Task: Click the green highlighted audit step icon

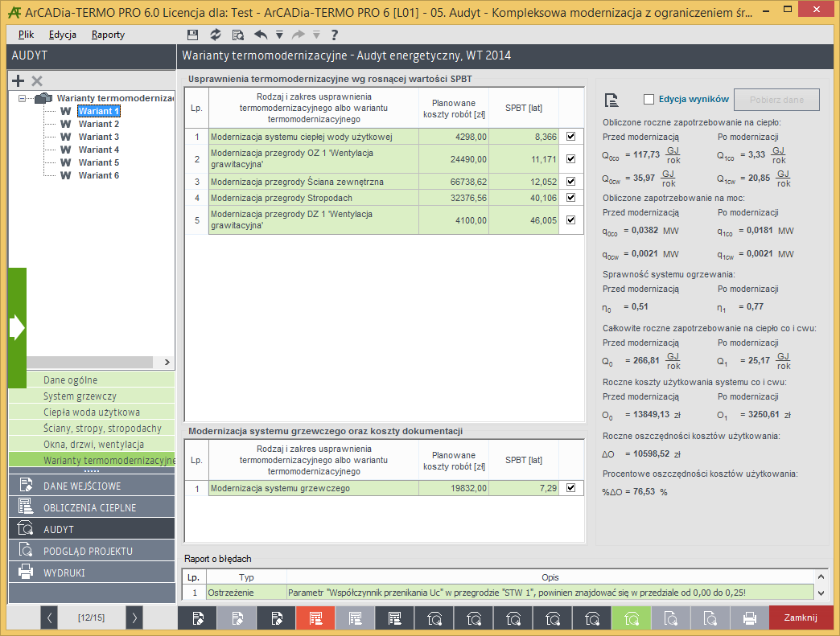Action: click(631, 619)
